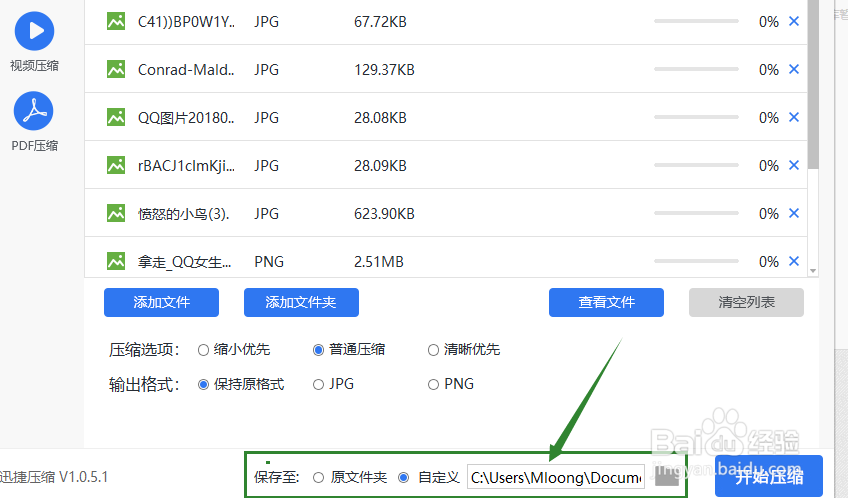The height and width of the screenshot is (498, 848).
Task: Remove 拿走_QQ女生 PNG file from list
Action: coord(794,261)
